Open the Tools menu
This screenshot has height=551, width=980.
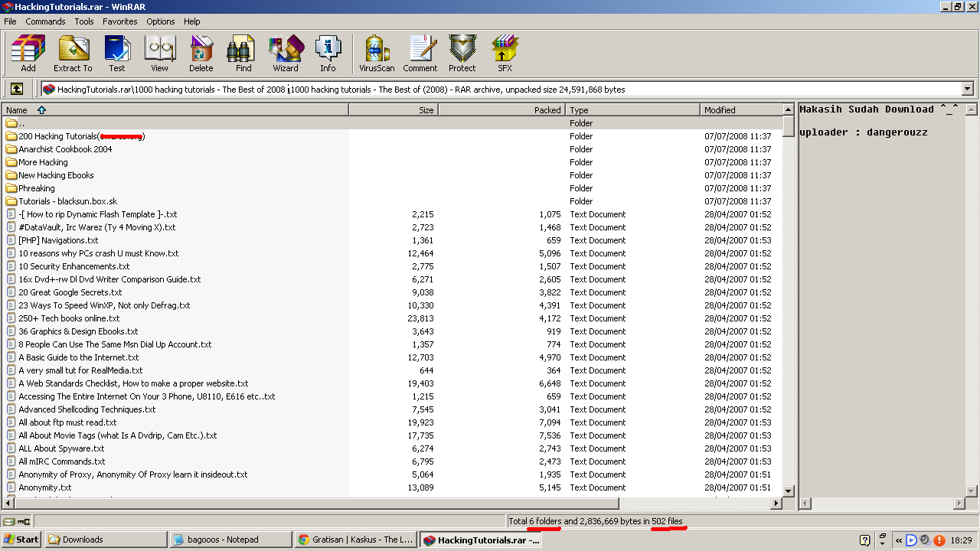[84, 21]
